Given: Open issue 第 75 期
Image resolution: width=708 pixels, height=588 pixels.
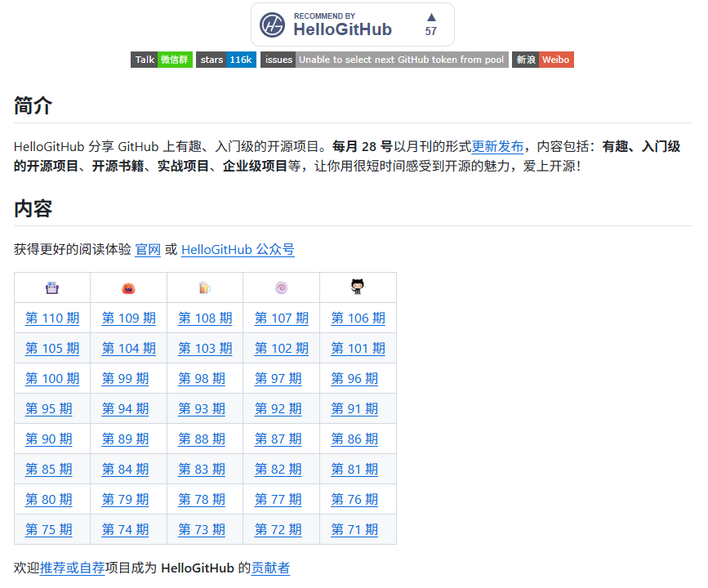Looking at the screenshot, I should [48, 530].
